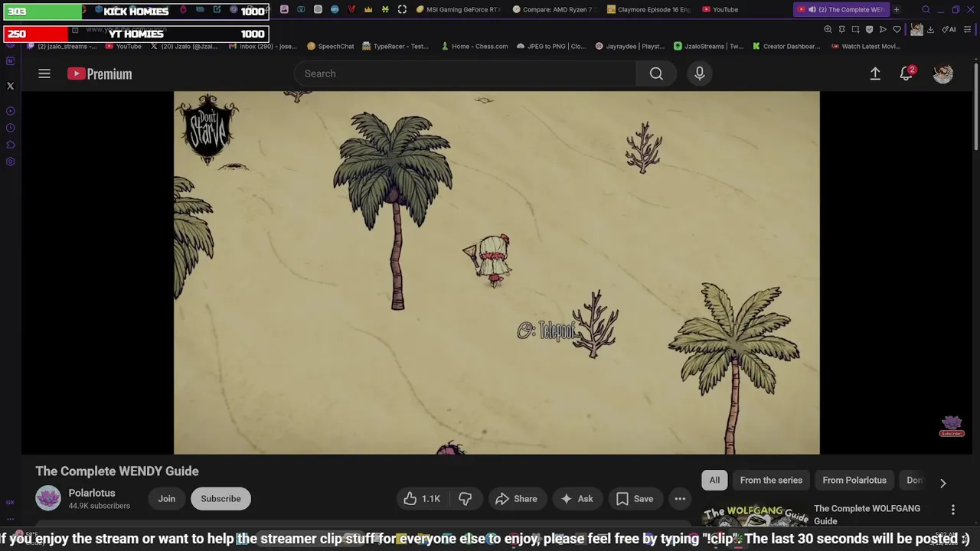Open the jzalo_streams Twitch bookmark
The image size is (980, 551).
(x=63, y=46)
